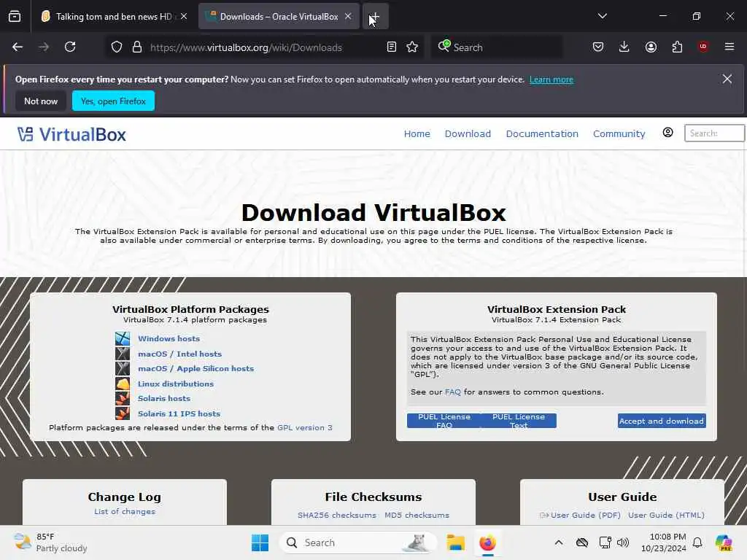Click the address bar URL

click(247, 47)
